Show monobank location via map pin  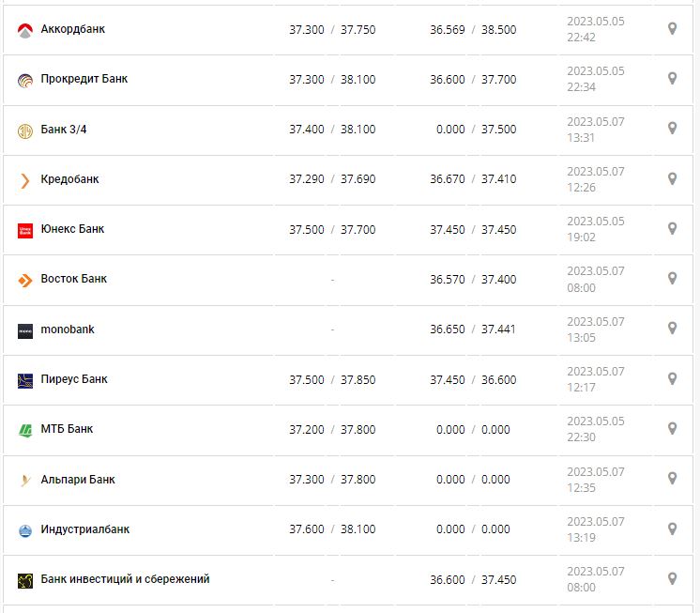tap(672, 329)
